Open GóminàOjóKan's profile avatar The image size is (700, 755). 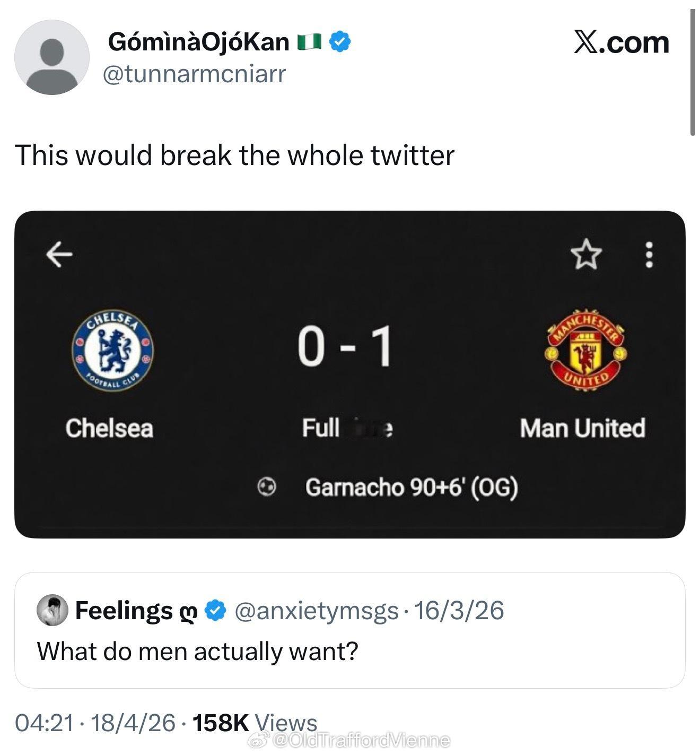(51, 57)
